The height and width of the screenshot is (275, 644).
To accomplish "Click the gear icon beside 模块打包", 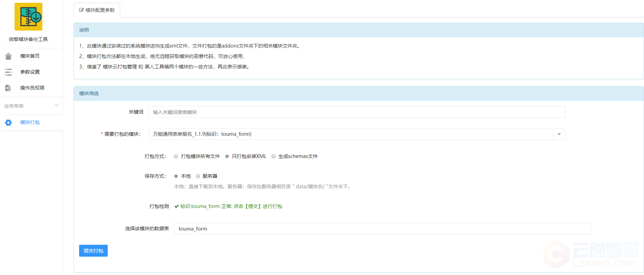I will pyautogui.click(x=8, y=123).
